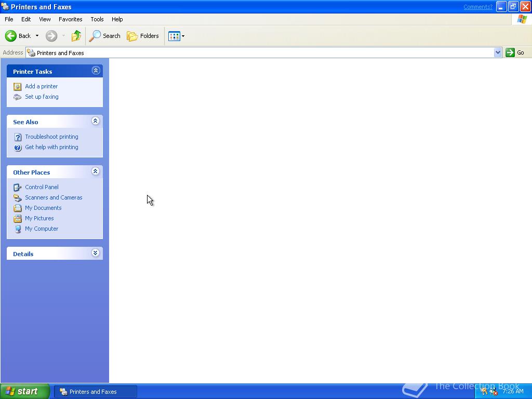The width and height of the screenshot is (532, 399).
Task: Open Get help with printing link
Action: coord(51,147)
